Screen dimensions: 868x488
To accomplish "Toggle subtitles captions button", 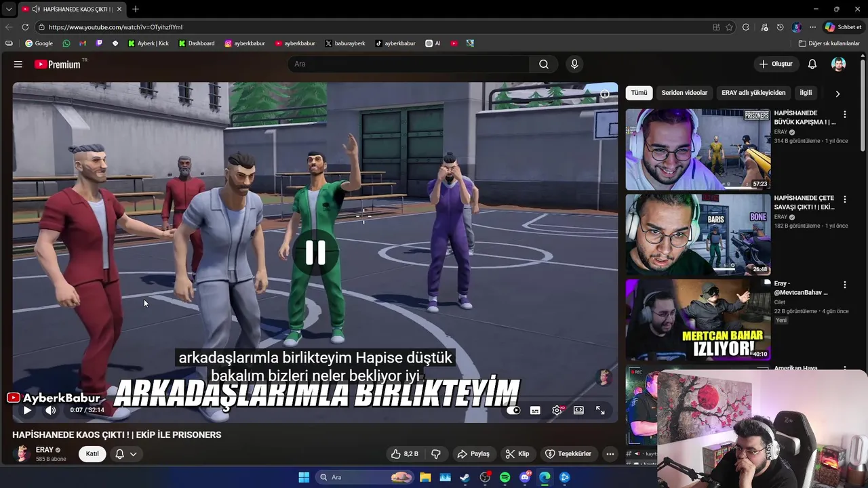I will click(535, 410).
